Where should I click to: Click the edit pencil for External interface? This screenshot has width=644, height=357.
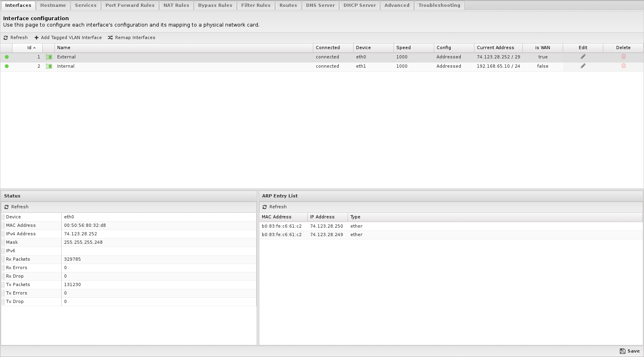point(583,57)
